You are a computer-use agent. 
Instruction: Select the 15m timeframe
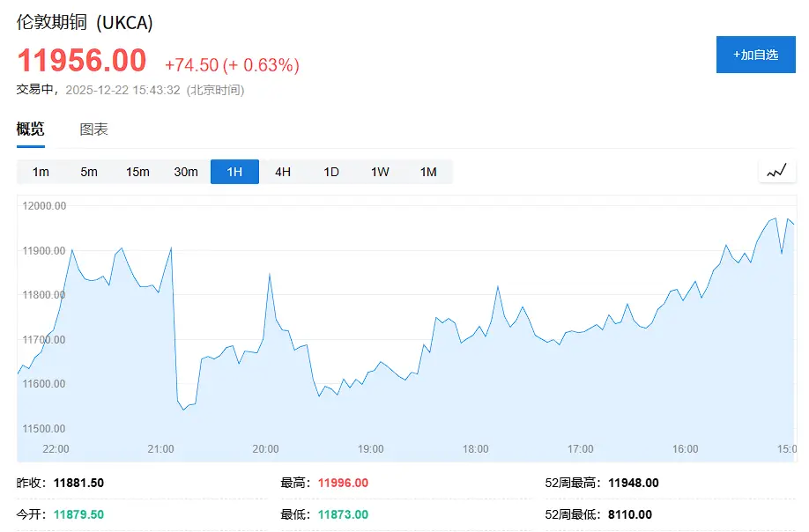(137, 172)
